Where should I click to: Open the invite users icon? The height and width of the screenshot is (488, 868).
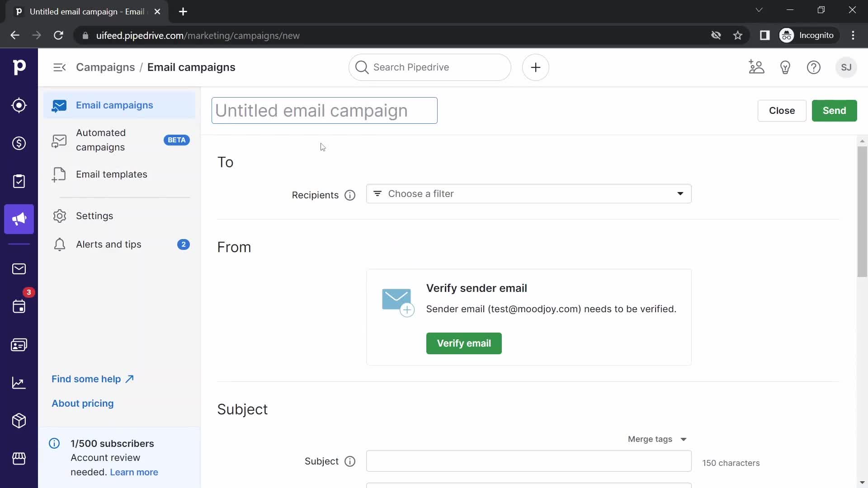click(x=756, y=67)
